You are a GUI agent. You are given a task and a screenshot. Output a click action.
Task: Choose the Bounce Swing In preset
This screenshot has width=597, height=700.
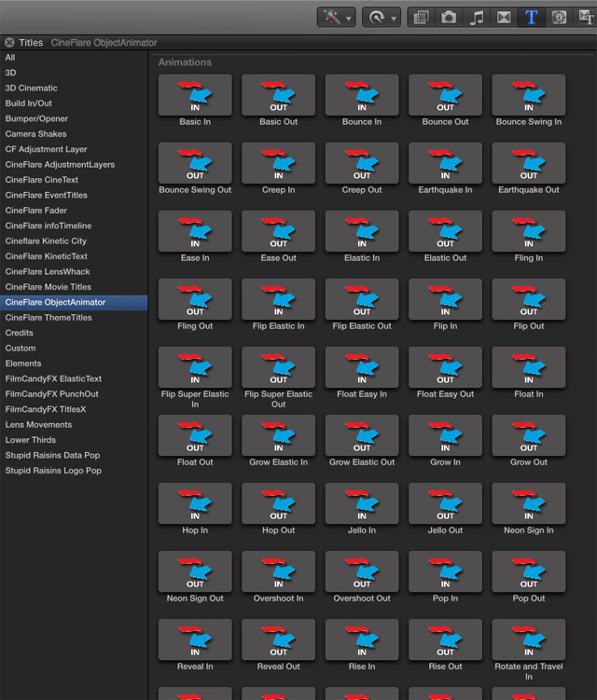(x=529, y=95)
